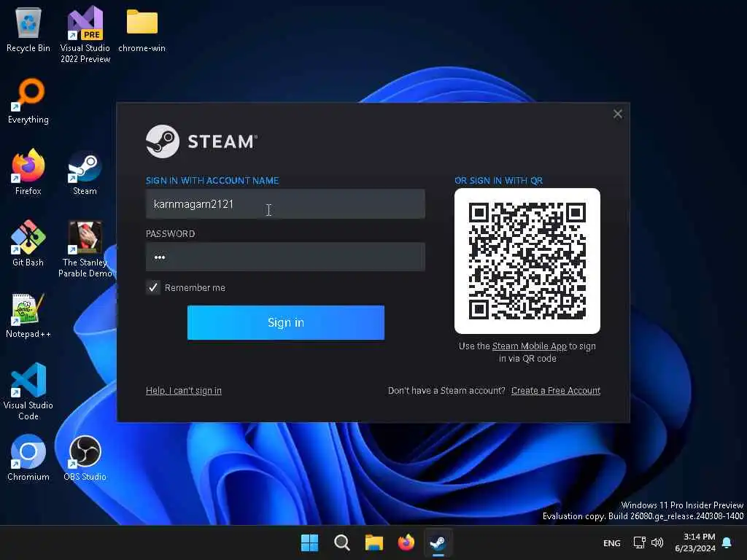This screenshot has width=747, height=560.
Task: Open File Explorer from the taskbar
Action: tap(374, 542)
